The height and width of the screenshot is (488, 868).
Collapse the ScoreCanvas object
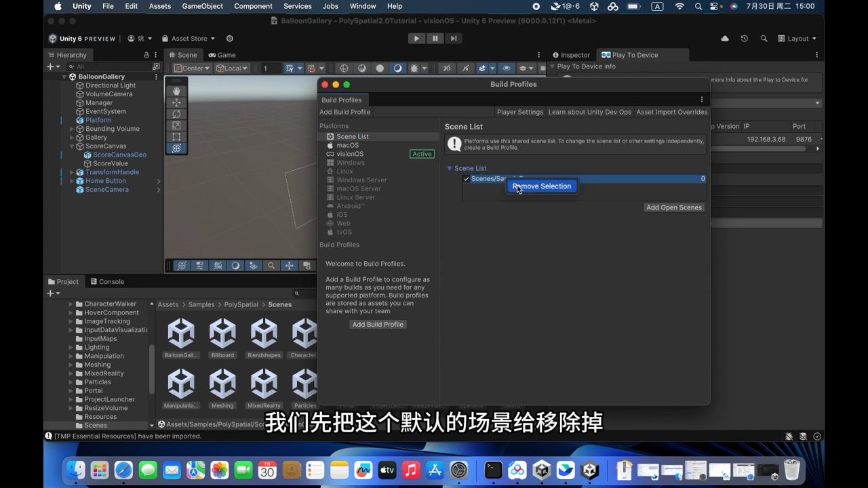click(x=72, y=146)
